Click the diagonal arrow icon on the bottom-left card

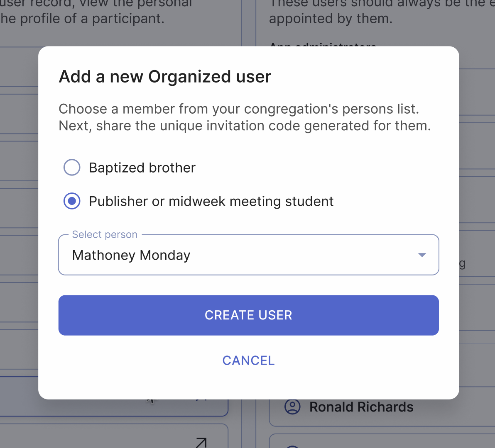[x=201, y=442]
